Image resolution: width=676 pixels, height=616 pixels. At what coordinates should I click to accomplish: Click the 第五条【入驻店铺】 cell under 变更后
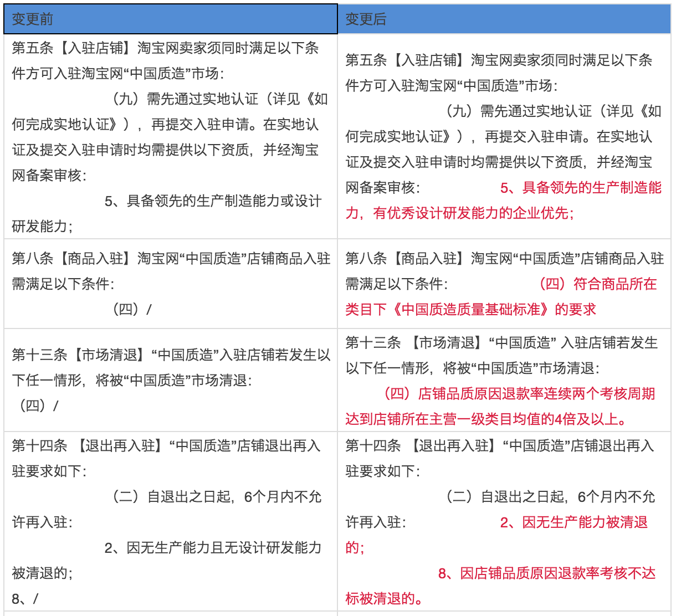click(504, 137)
